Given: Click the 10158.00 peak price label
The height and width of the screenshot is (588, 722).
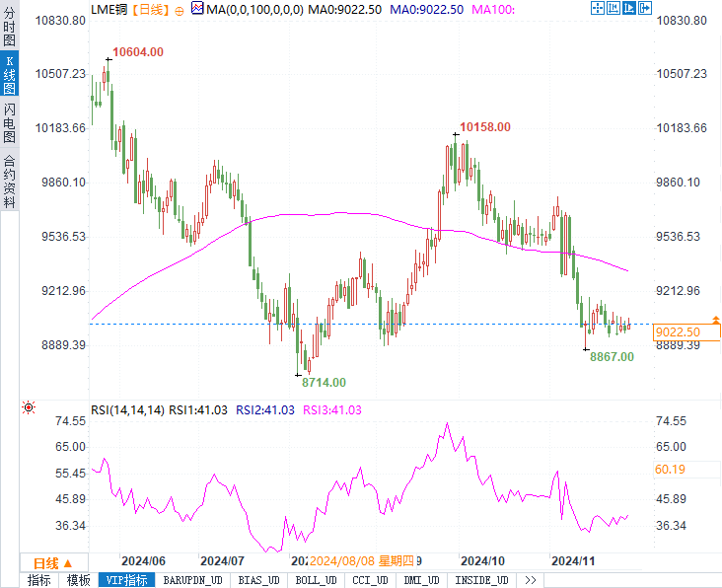Looking at the screenshot, I should point(485,127).
